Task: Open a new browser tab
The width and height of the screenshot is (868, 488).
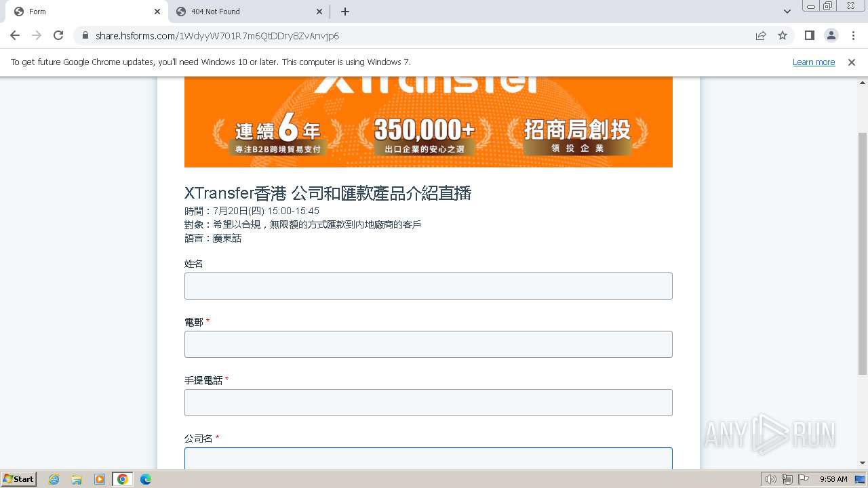Action: click(345, 12)
